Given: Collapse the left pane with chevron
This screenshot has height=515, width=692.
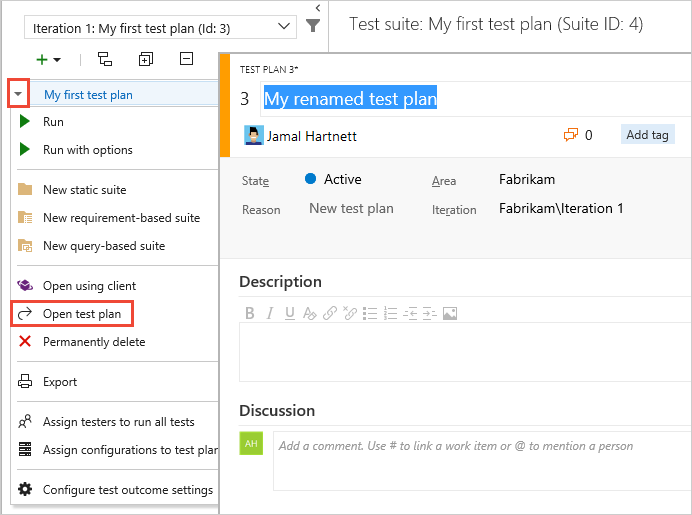Looking at the screenshot, I should [317, 7].
